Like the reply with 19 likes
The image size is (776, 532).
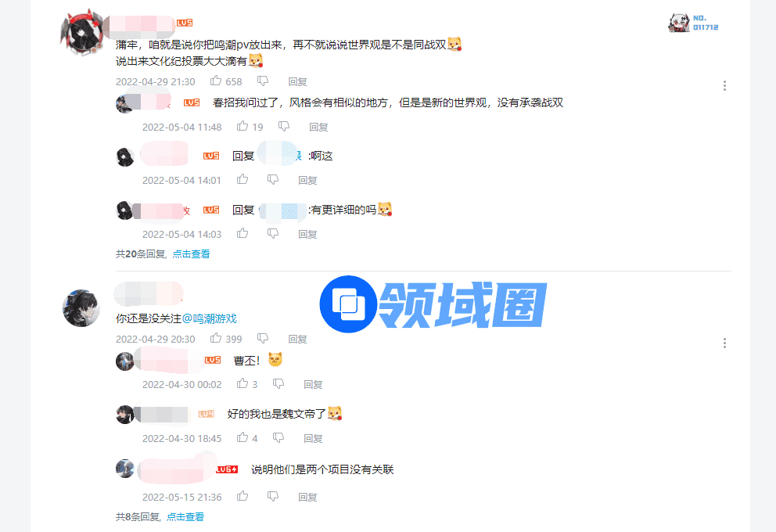click(x=242, y=126)
